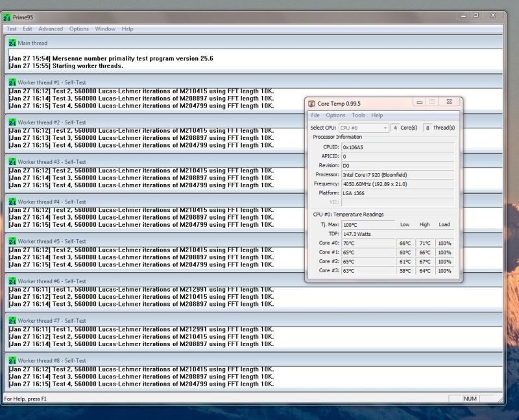Open the Window menu in Prime95
The image size is (519, 420).
(105, 29)
